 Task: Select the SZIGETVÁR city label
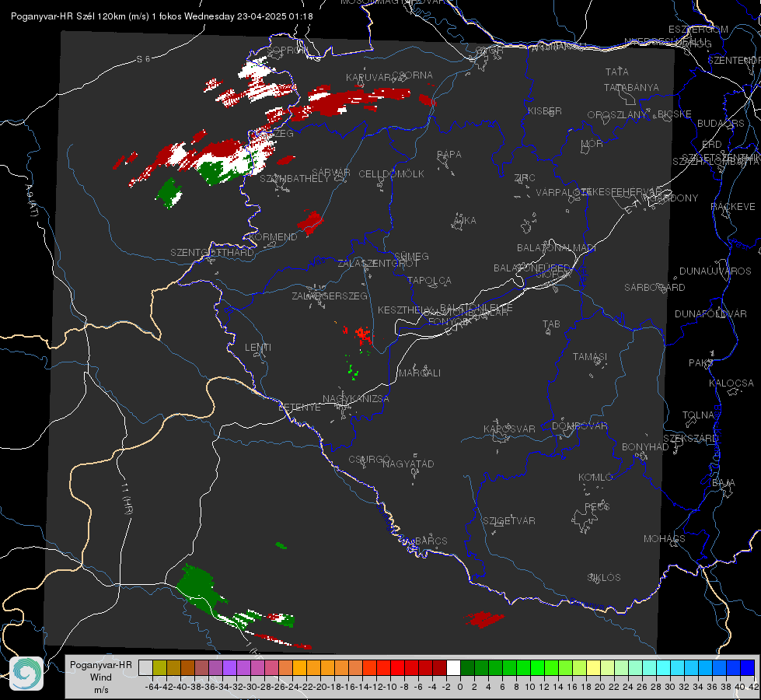click(x=509, y=521)
